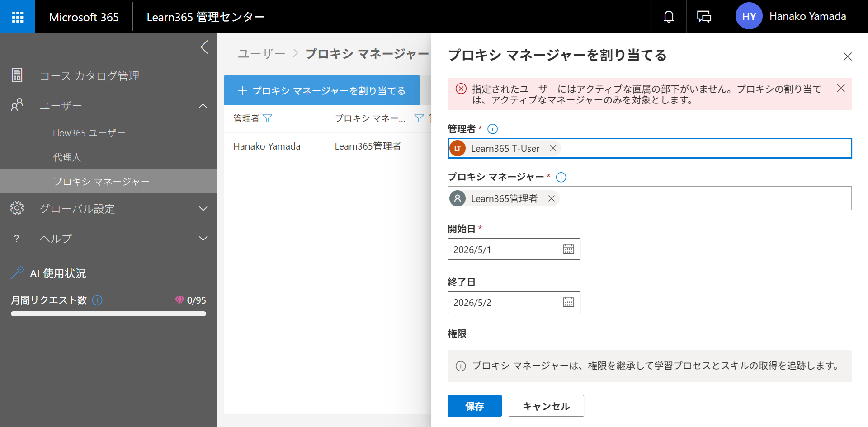Open the Microsoft 365 app launcher
Image resolution: width=868 pixels, height=427 pixels.
(18, 17)
